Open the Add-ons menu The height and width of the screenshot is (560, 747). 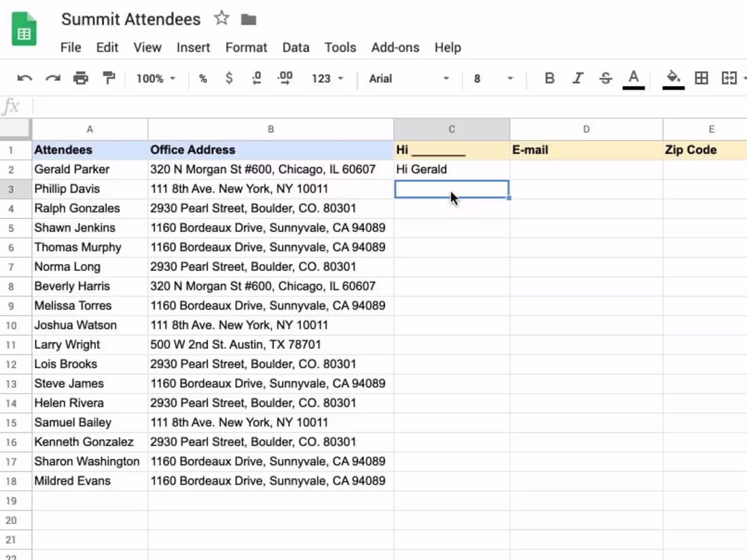pyautogui.click(x=395, y=48)
